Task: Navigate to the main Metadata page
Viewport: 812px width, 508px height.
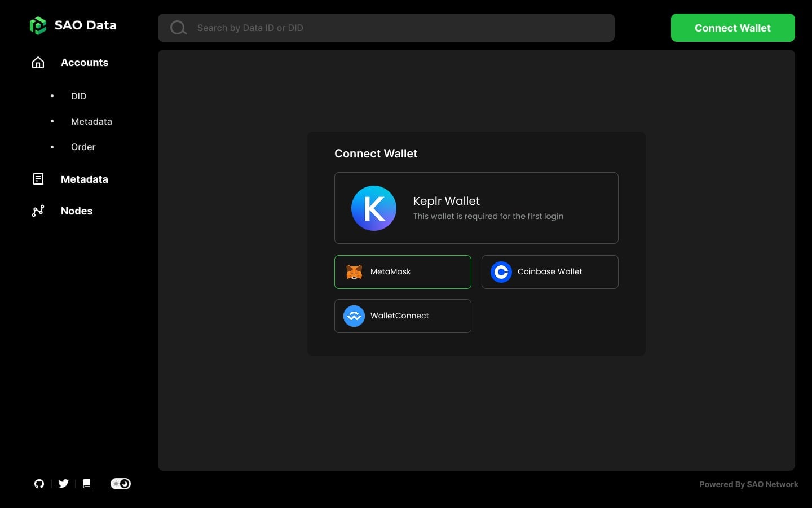Action: coord(85,179)
